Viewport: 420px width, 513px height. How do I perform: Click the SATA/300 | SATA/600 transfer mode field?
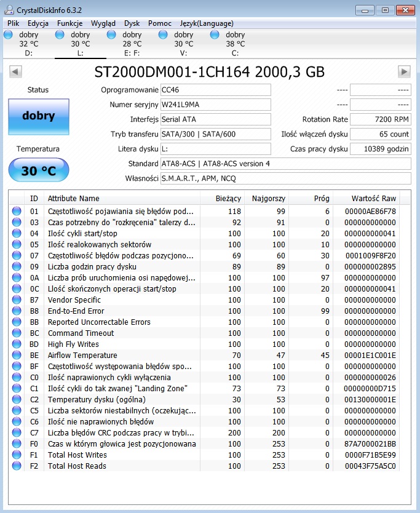216,134
